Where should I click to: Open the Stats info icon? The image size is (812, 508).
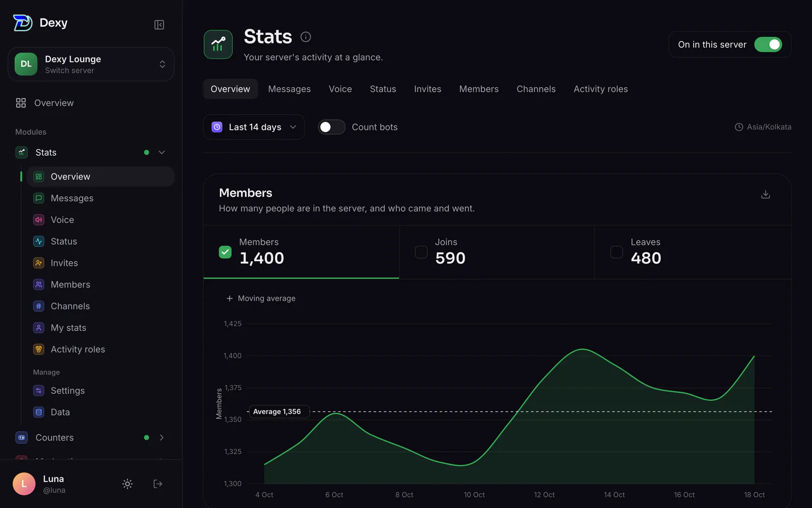[x=306, y=37]
